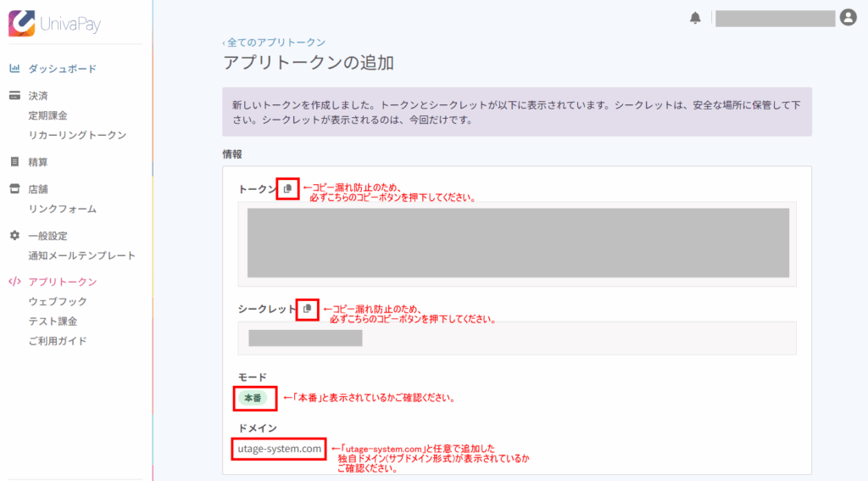Click the code icon beside アプリトークン
The height and width of the screenshot is (481, 868).
click(15, 282)
